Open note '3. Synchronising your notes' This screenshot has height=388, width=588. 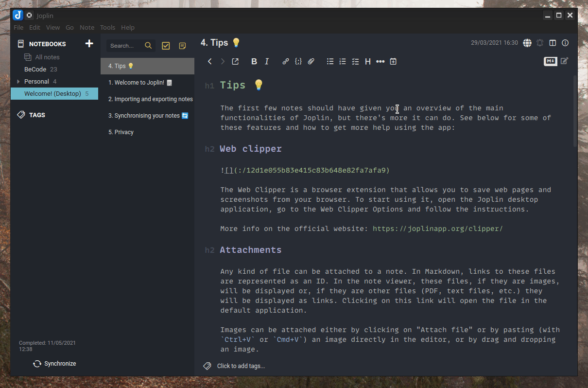click(x=147, y=116)
